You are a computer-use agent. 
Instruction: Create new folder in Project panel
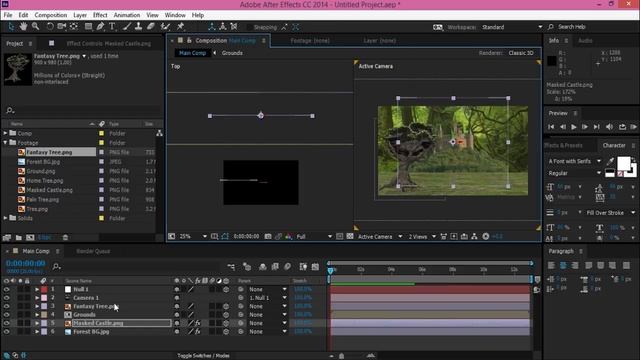tap(18, 237)
